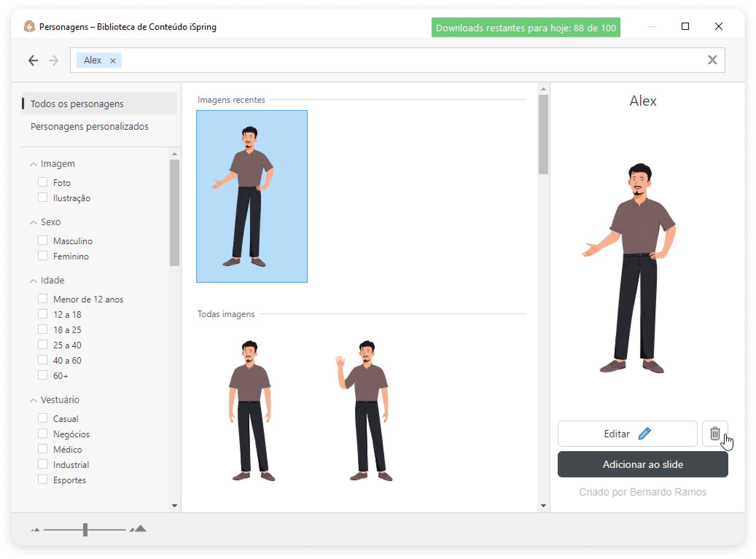Click the Editar button
Screen dimensions: 756x559
click(627, 434)
